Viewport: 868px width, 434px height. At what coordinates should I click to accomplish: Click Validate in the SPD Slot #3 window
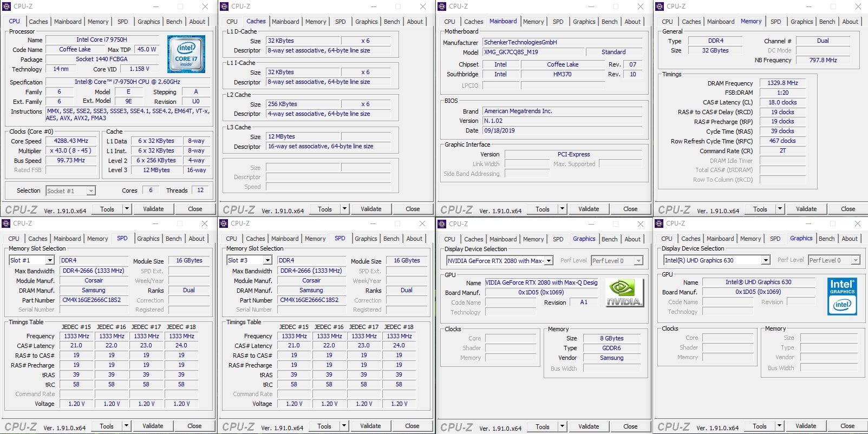pos(370,426)
